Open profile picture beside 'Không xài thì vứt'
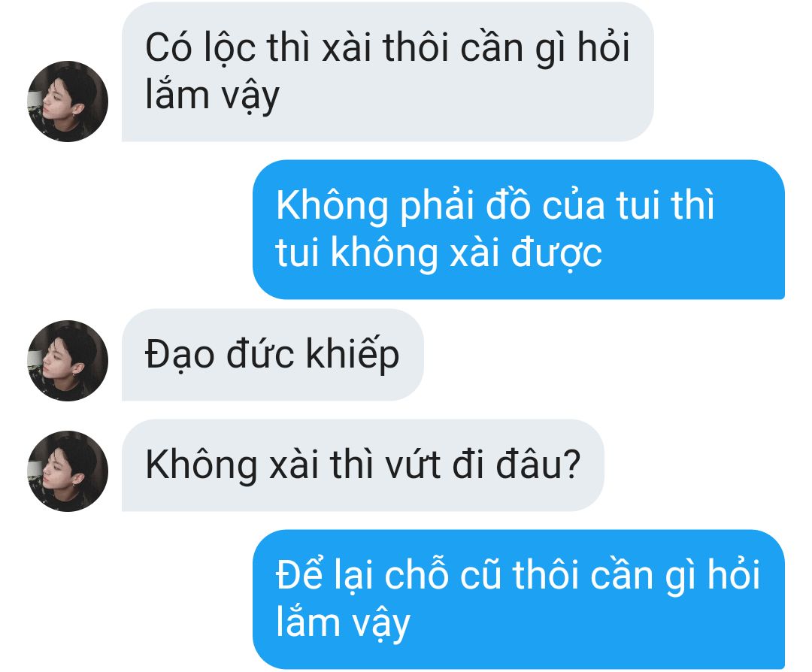 tap(68, 471)
